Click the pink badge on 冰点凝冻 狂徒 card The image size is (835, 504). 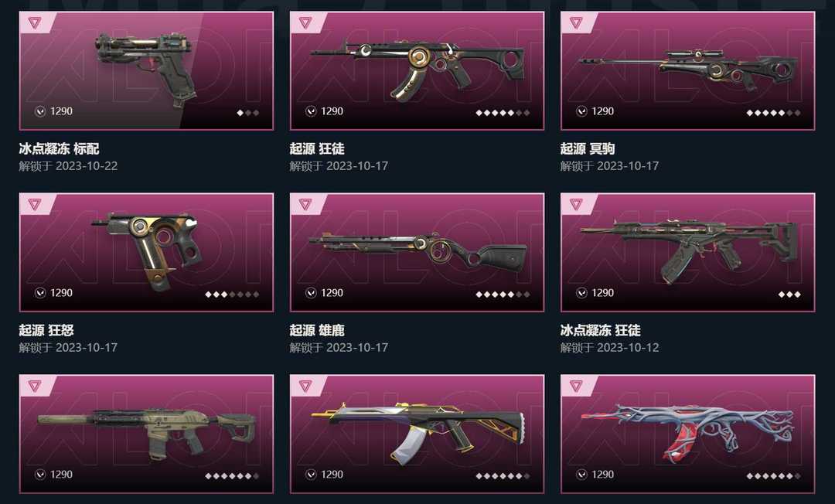click(x=576, y=204)
